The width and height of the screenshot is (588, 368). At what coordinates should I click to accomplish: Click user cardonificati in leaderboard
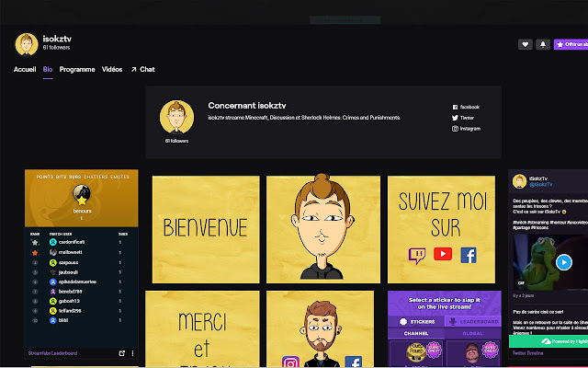(x=72, y=242)
